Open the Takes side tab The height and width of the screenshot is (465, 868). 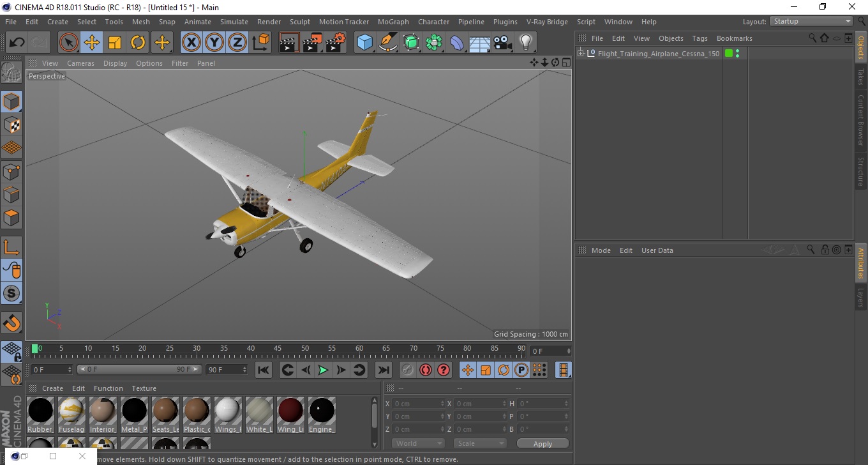point(861,77)
